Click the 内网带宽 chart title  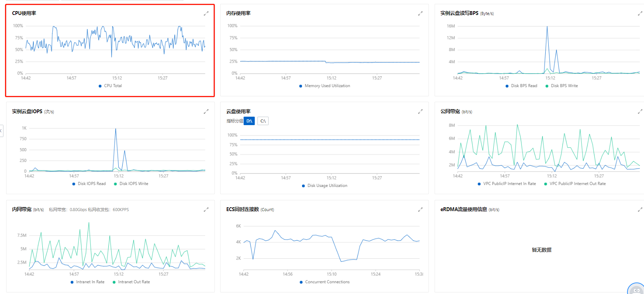coord(22,209)
